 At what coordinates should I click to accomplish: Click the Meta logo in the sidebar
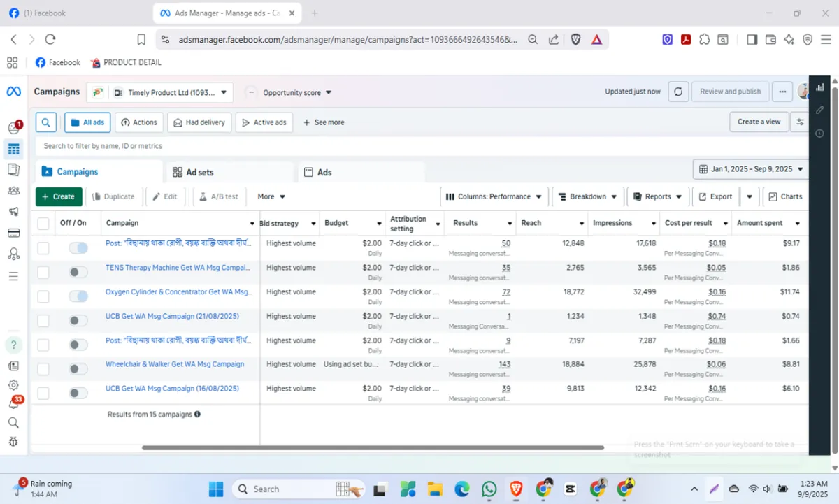[13, 92]
